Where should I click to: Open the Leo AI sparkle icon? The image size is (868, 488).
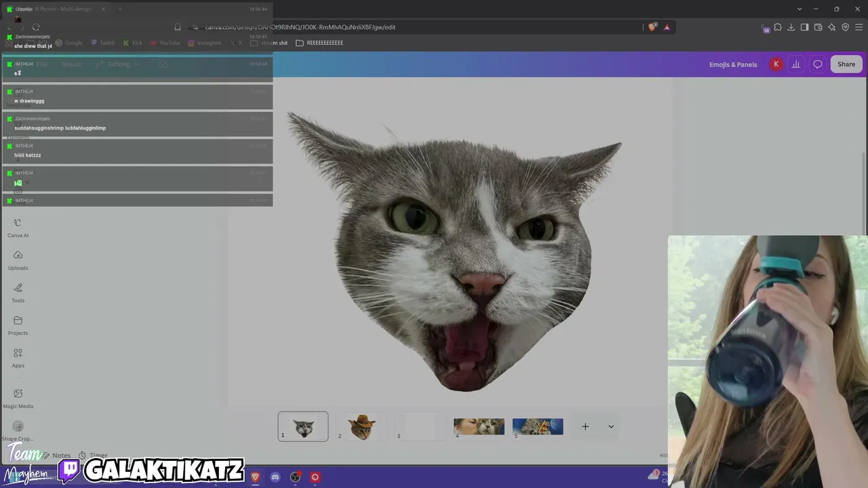pos(832,27)
